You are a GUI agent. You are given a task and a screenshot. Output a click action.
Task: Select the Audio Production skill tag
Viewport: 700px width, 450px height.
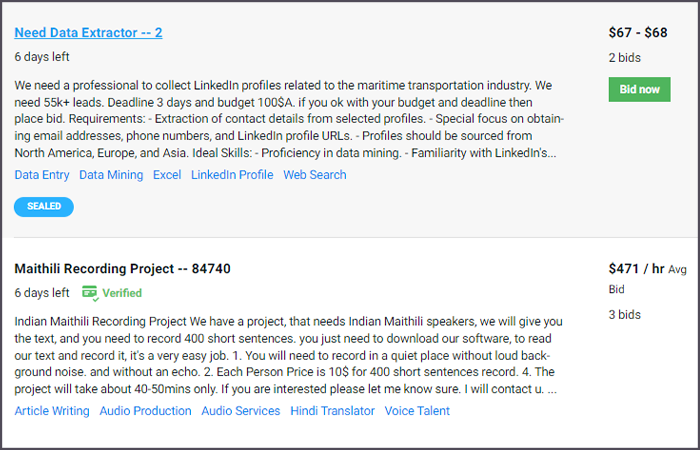145,411
